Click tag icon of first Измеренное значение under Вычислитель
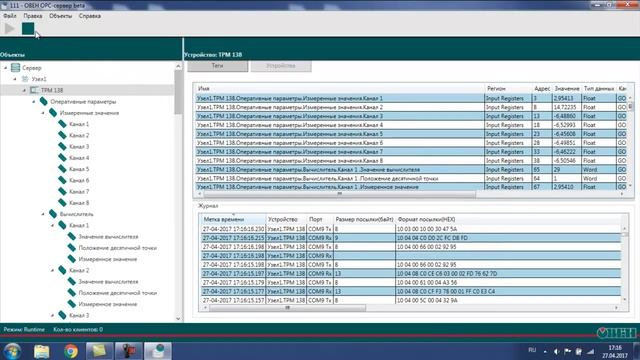The image size is (640, 360). pyautogui.click(x=72, y=259)
